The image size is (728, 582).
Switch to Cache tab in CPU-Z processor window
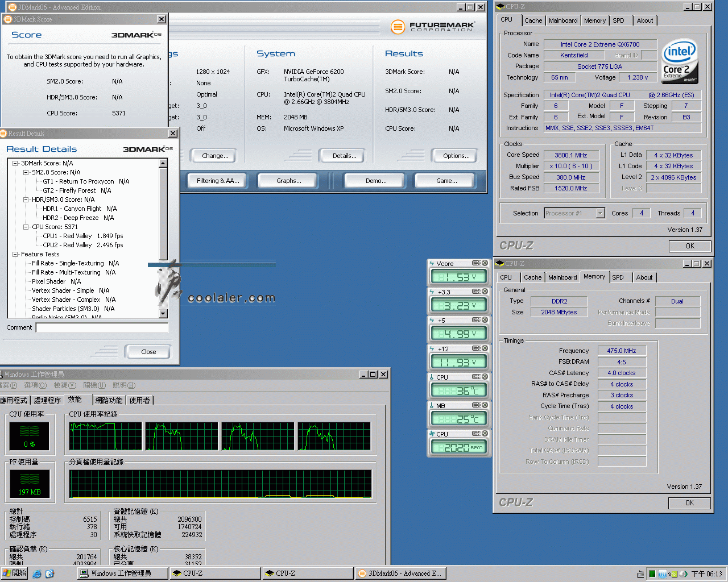pyautogui.click(x=533, y=20)
